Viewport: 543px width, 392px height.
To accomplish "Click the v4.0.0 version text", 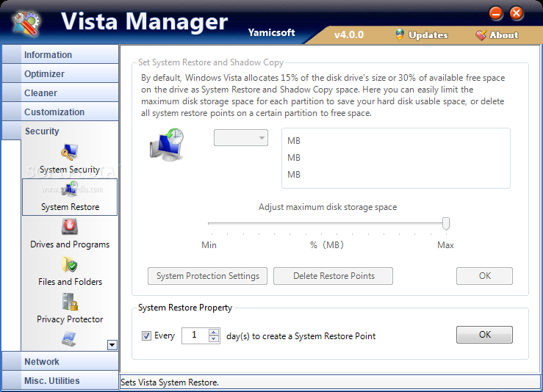I will [349, 35].
